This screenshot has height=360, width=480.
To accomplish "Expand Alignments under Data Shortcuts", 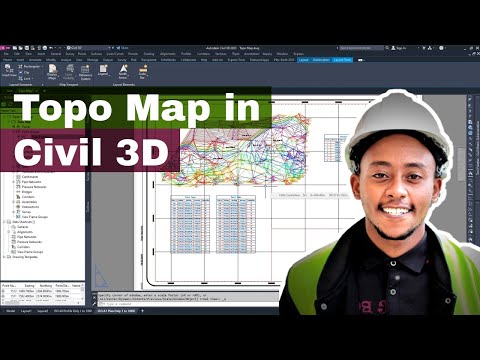I will point(9,232).
